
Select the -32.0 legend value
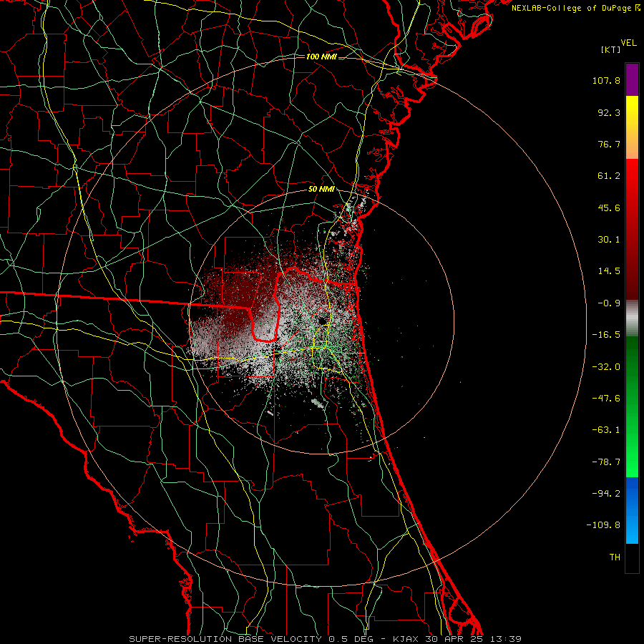tap(606, 367)
